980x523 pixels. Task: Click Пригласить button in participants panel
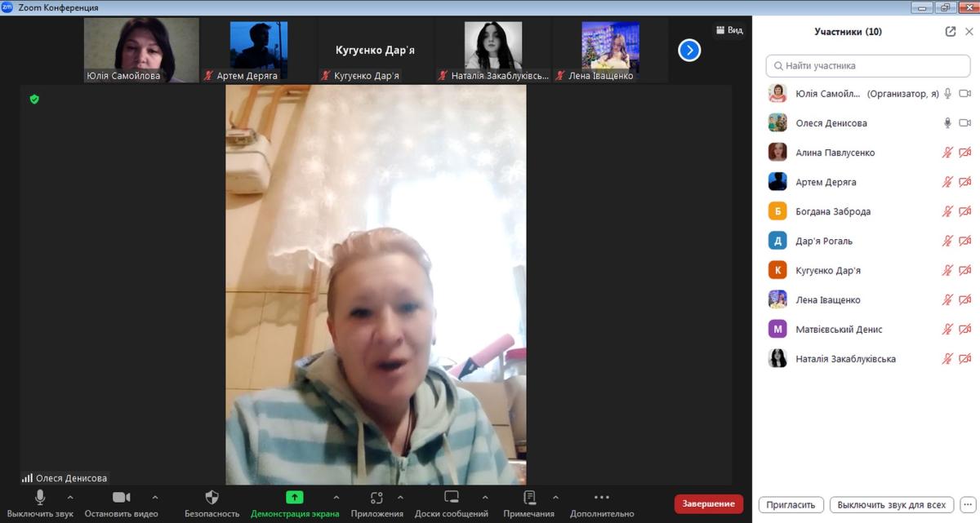coord(791,505)
